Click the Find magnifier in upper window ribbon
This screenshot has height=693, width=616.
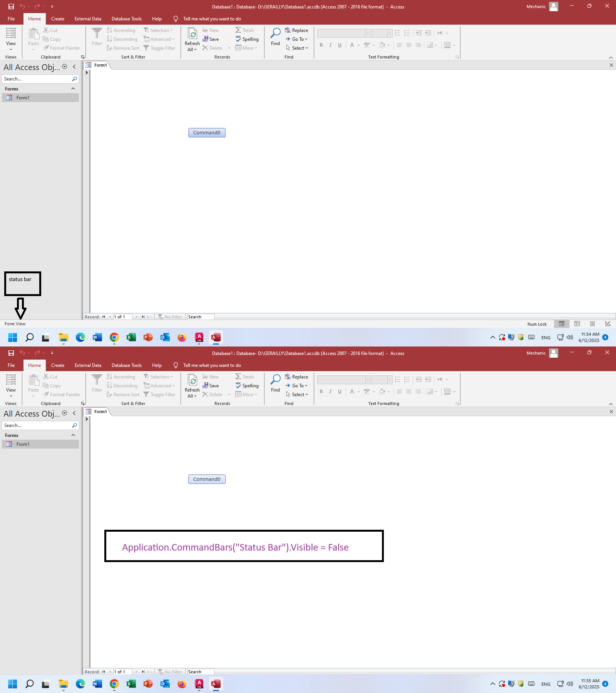275,34
